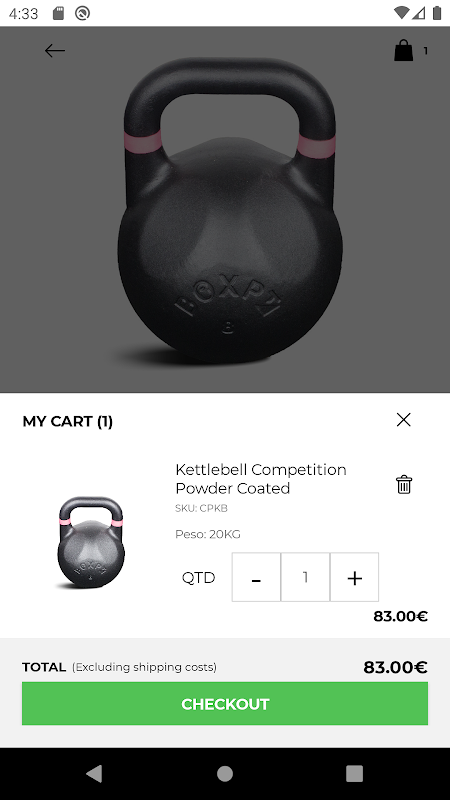Delete kettlebell with the trash icon
450x800 pixels.
point(404,484)
